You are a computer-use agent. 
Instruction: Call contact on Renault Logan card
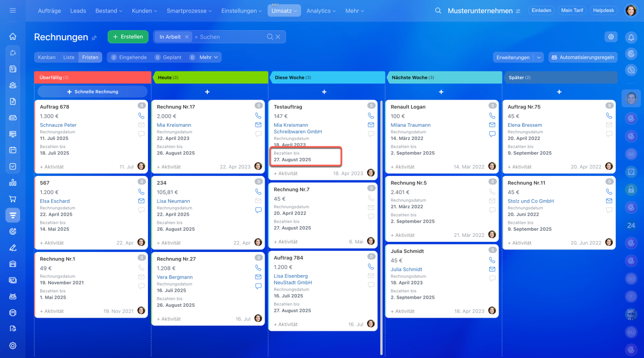492,116
